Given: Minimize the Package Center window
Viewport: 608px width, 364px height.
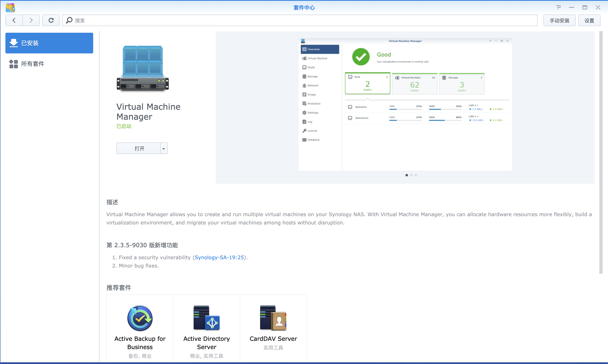Looking at the screenshot, I should coord(572,8).
